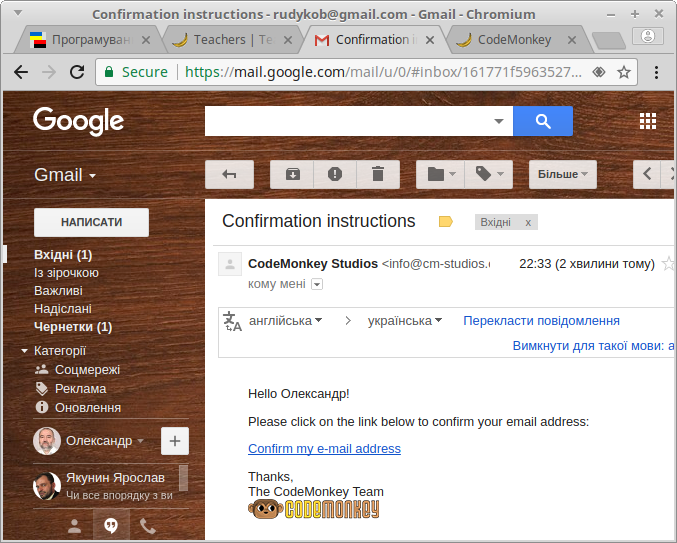Reload the current page
This screenshot has width=677, height=543.
pos(77,72)
